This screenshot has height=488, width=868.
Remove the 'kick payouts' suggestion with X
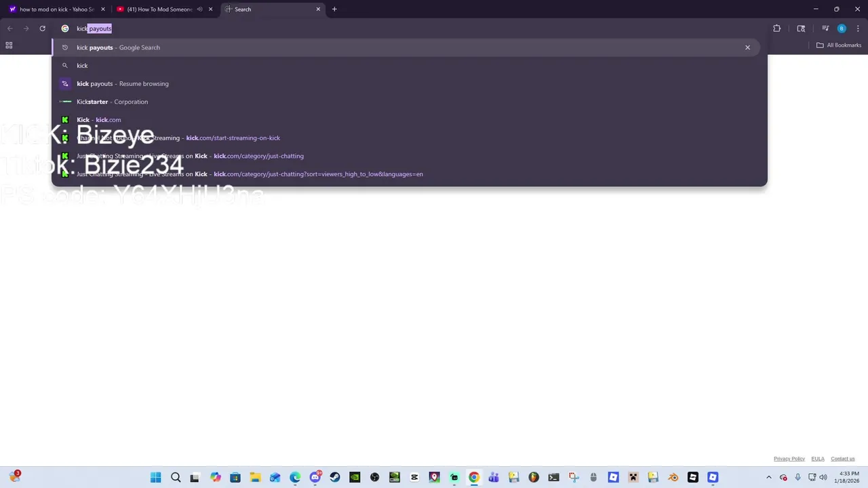coord(747,47)
